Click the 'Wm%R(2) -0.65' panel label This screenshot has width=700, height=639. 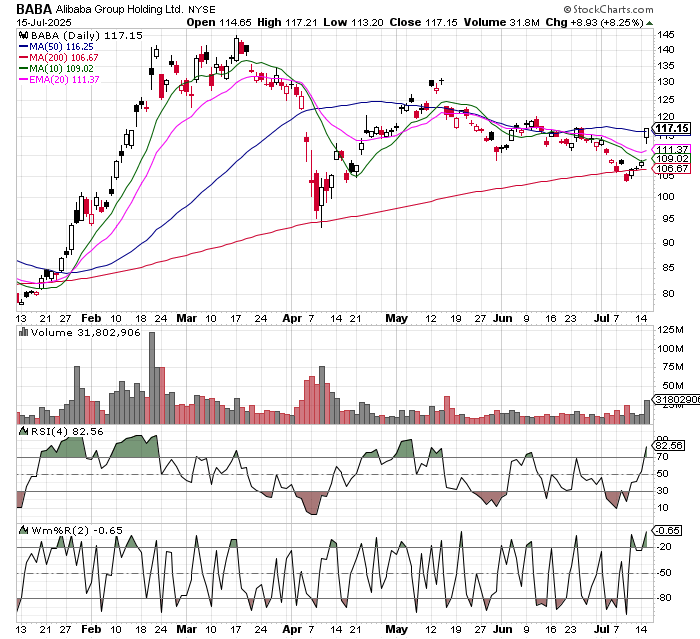(x=77, y=530)
